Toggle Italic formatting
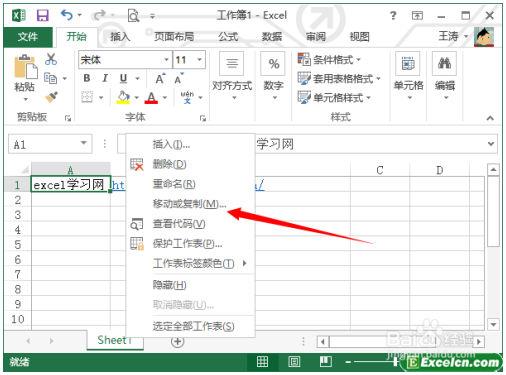506x375 pixels. (105, 78)
